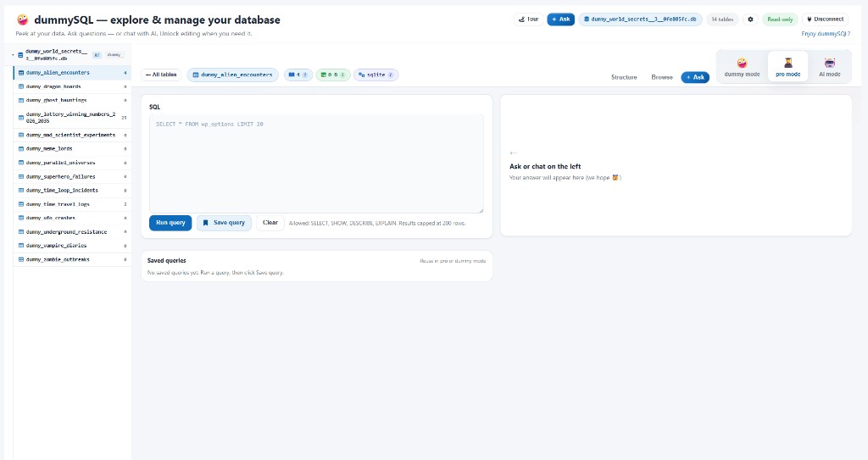This screenshot has width=868, height=460.
Task: Click the sqlite engine chip
Action: coord(376,75)
